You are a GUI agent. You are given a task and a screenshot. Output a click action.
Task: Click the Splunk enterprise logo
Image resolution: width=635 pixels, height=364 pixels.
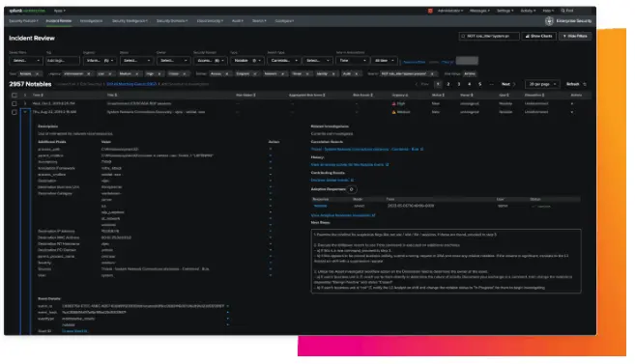pyautogui.click(x=27, y=11)
